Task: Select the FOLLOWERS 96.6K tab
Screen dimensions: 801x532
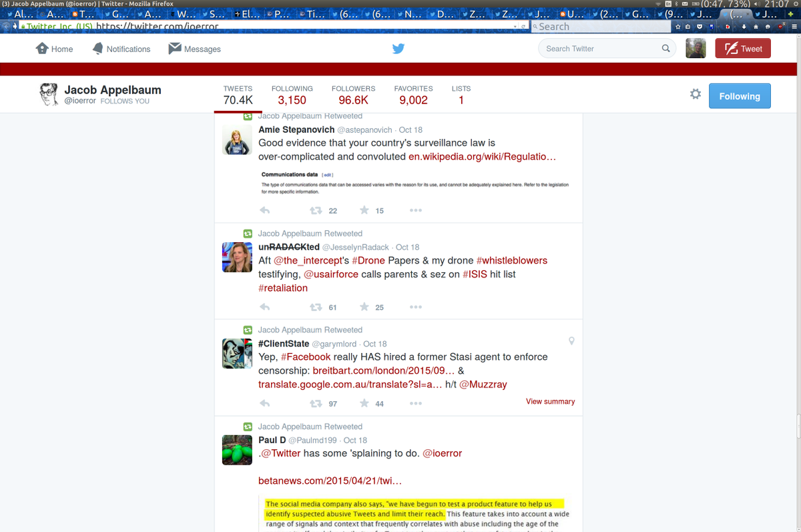Action: [353, 95]
